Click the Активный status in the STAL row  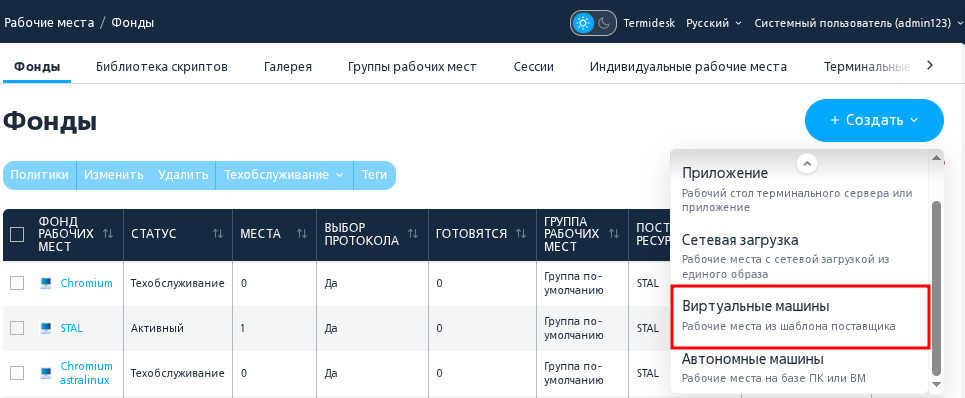(x=158, y=328)
